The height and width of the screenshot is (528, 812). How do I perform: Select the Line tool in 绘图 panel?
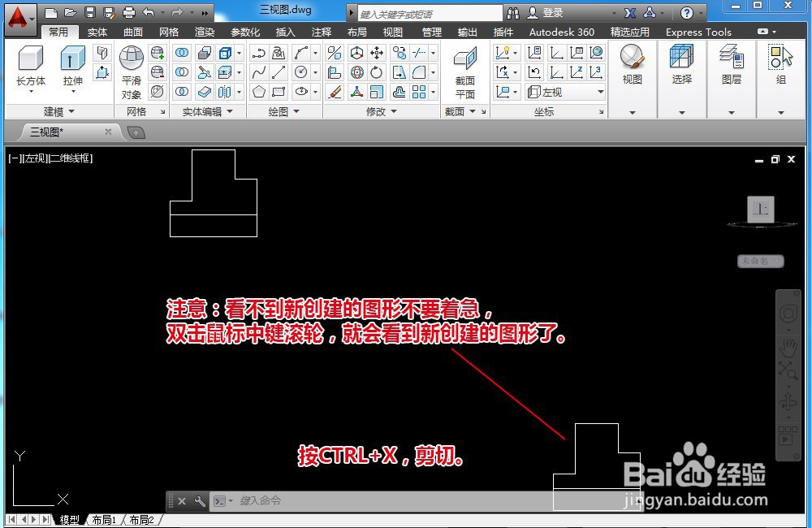279,72
